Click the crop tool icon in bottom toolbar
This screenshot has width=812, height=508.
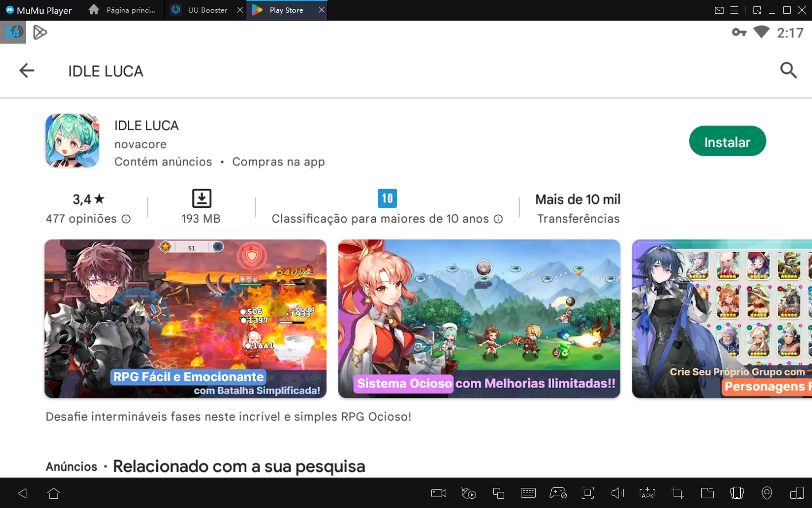678,493
